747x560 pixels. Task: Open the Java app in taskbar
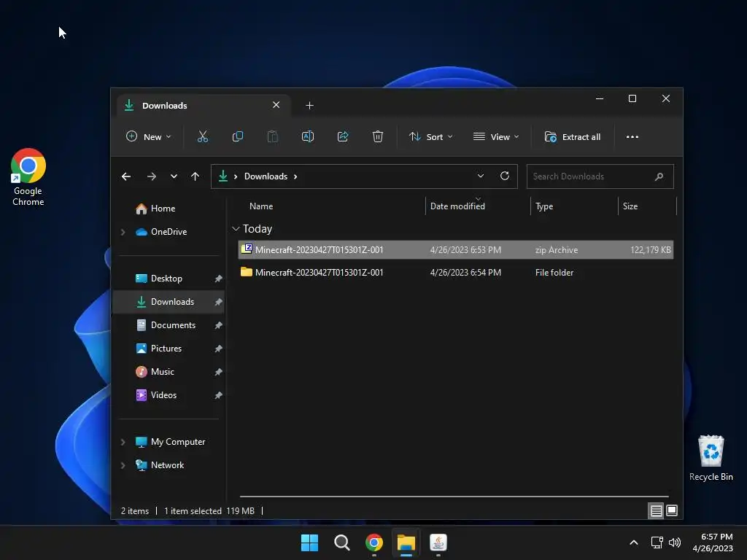click(438, 542)
